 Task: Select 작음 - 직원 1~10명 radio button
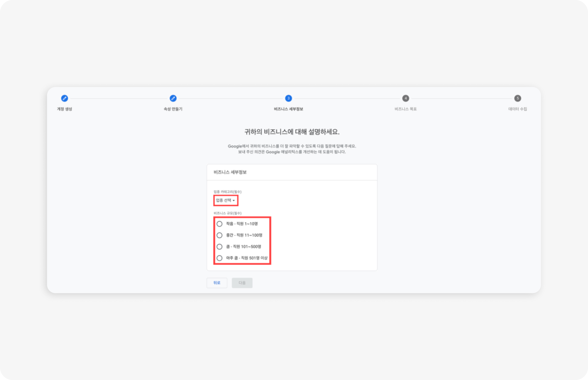[219, 224]
